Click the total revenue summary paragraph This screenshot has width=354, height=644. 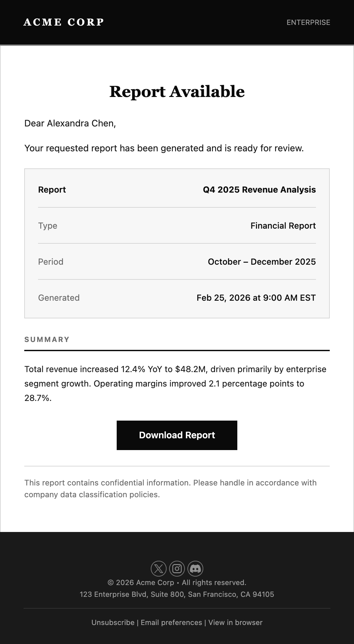click(x=175, y=384)
